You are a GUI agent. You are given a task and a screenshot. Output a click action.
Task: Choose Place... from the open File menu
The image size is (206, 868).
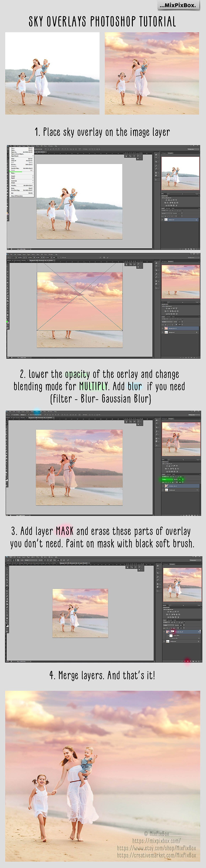coord(13,173)
